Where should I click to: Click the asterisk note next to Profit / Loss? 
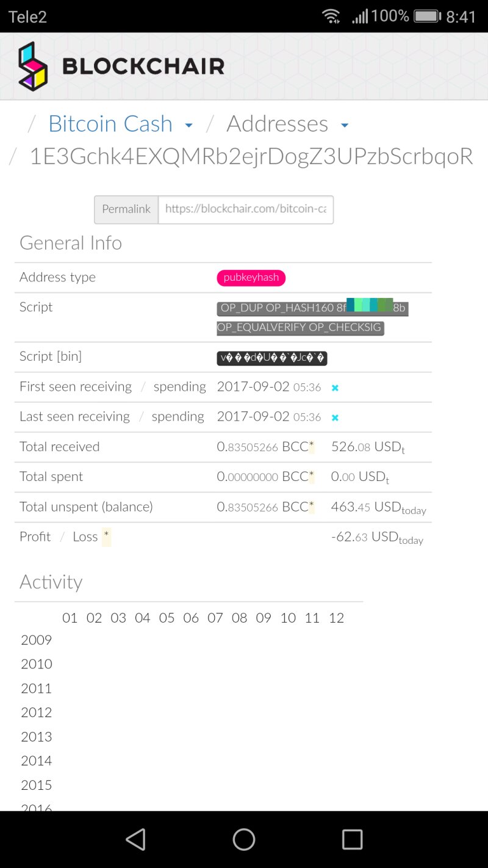106,537
